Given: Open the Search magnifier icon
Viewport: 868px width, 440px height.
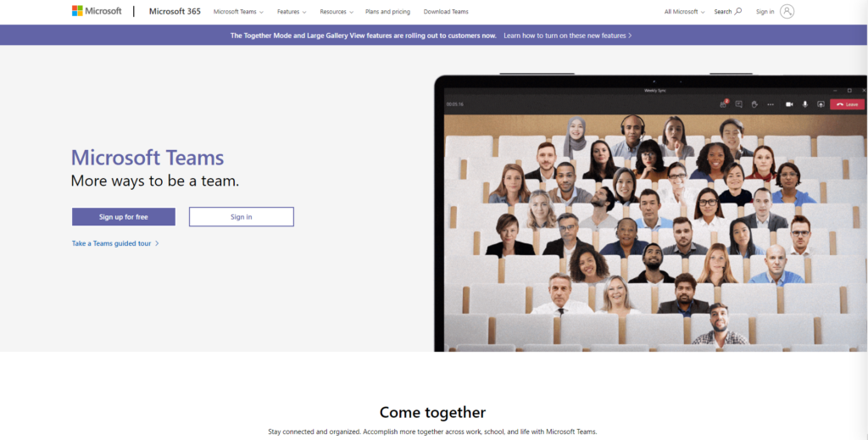Looking at the screenshot, I should [x=738, y=11].
